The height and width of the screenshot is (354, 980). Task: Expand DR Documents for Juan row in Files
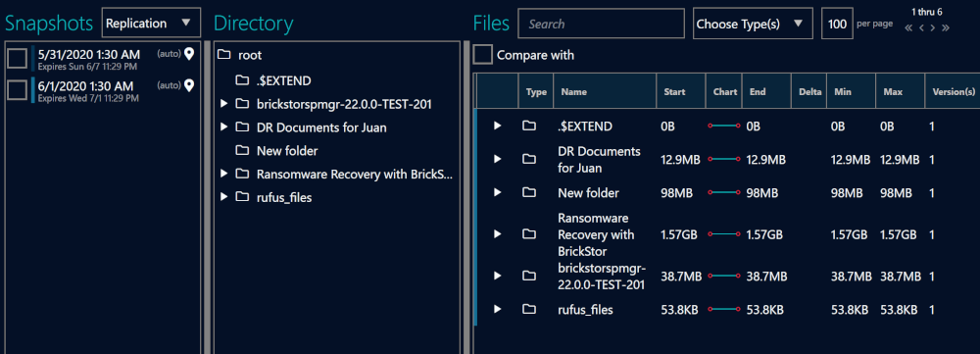(x=498, y=160)
